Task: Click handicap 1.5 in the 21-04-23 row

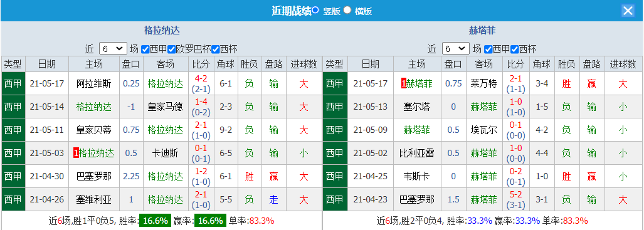Action: pos(453,200)
